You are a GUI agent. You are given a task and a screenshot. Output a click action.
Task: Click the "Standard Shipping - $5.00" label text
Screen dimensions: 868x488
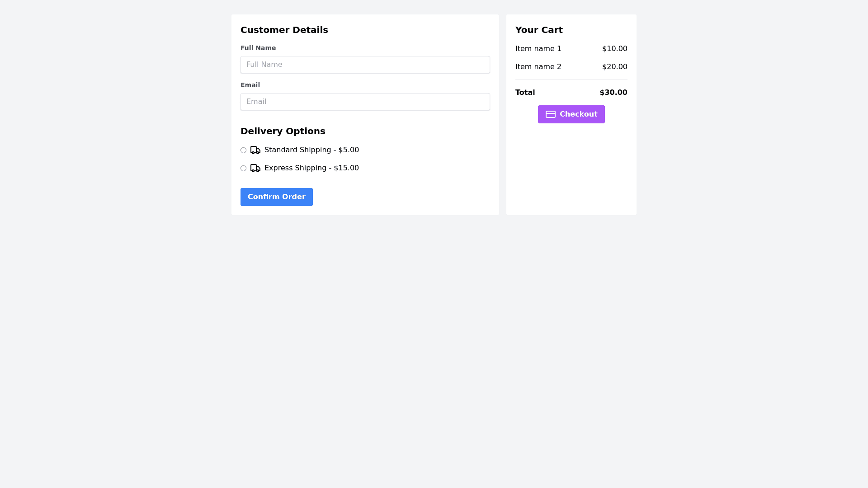pos(311,150)
